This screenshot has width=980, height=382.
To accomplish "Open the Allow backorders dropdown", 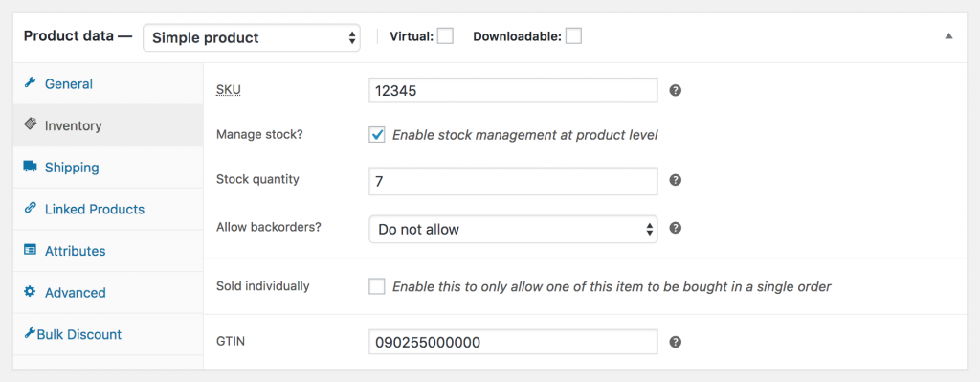I will [513, 230].
